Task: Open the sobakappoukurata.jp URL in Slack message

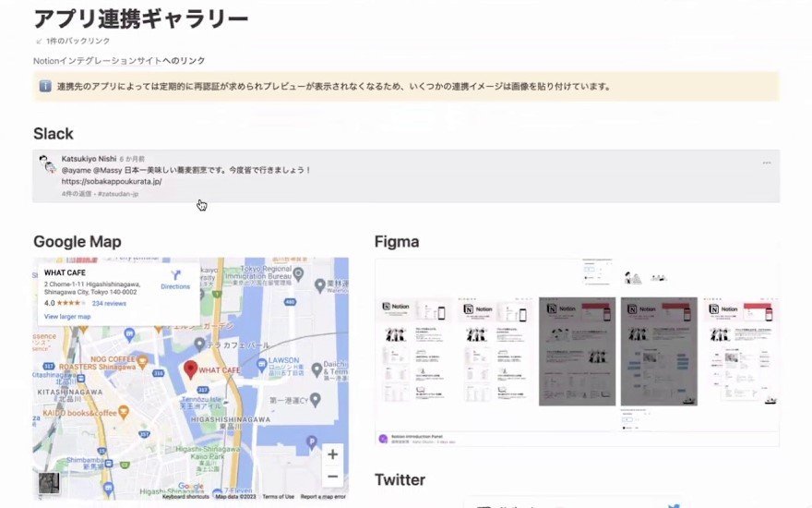Action: pos(112,181)
